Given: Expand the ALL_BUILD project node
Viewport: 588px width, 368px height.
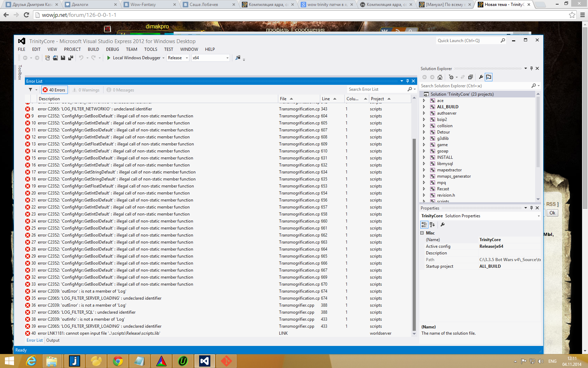Looking at the screenshot, I should (x=424, y=107).
